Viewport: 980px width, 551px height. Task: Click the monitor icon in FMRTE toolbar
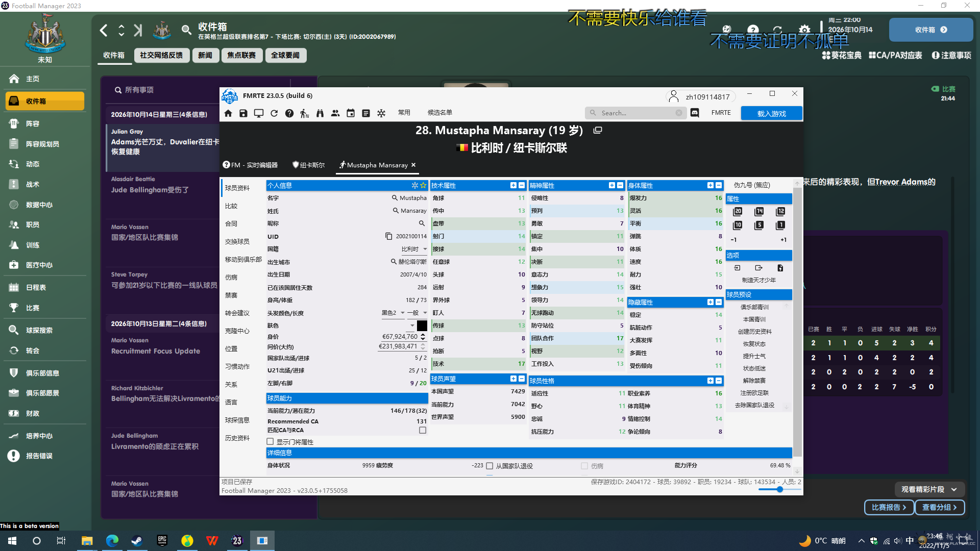259,113
